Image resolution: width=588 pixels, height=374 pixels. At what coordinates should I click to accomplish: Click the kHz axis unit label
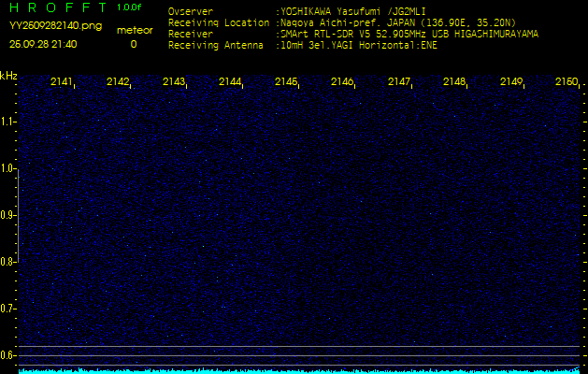(8, 76)
